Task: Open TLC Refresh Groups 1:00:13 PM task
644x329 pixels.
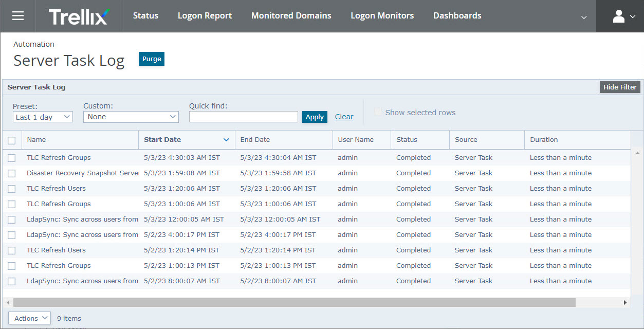Action: pyautogui.click(x=59, y=266)
